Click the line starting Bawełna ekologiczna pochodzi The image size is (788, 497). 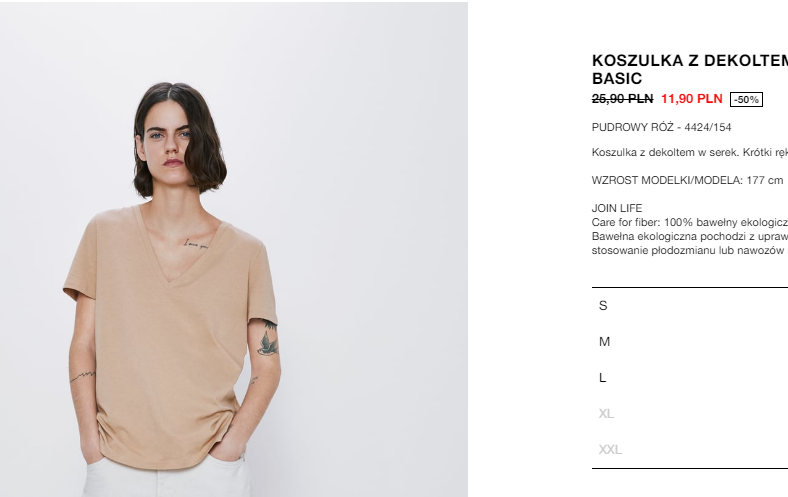click(690, 236)
